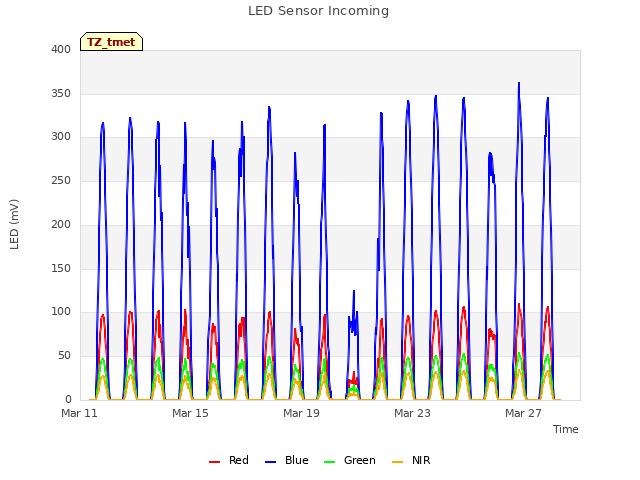This screenshot has height=480, width=640.
Task: Toggle the NIR series legend label
Action: pos(421,460)
